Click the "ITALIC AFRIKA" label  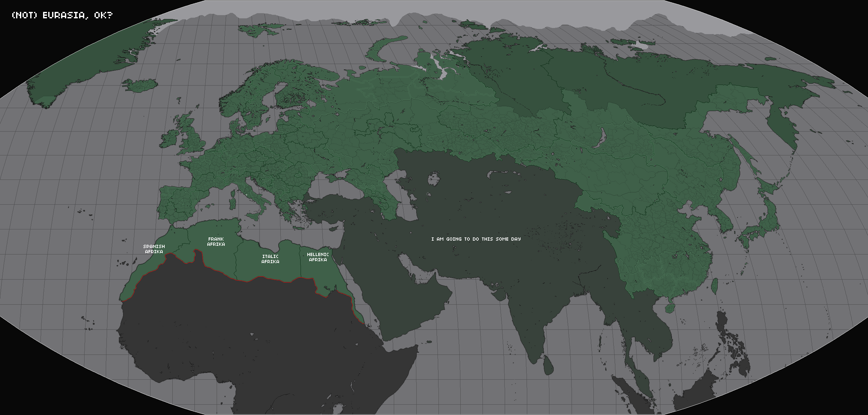point(270,259)
